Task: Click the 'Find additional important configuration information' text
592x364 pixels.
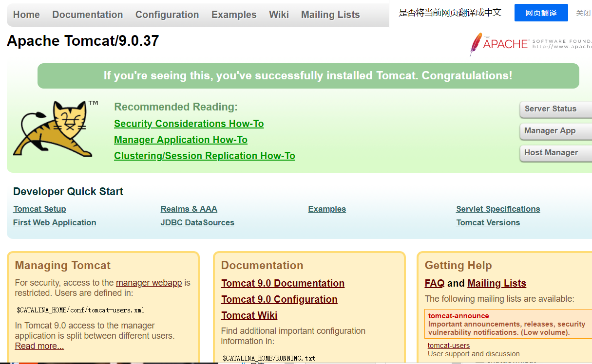Action: click(x=293, y=336)
